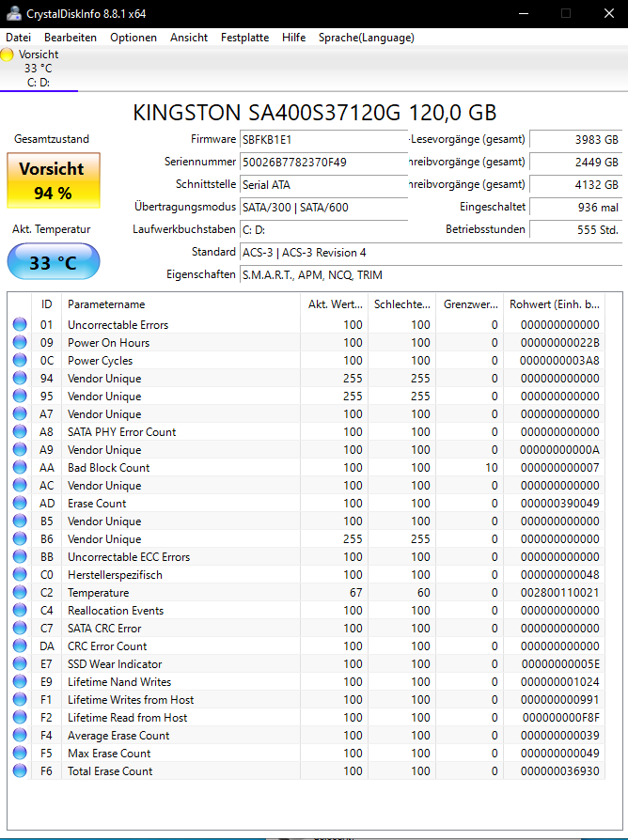Click status icon of Lifetime Read from Host row
Image resolution: width=628 pixels, height=840 pixels.
(20, 717)
